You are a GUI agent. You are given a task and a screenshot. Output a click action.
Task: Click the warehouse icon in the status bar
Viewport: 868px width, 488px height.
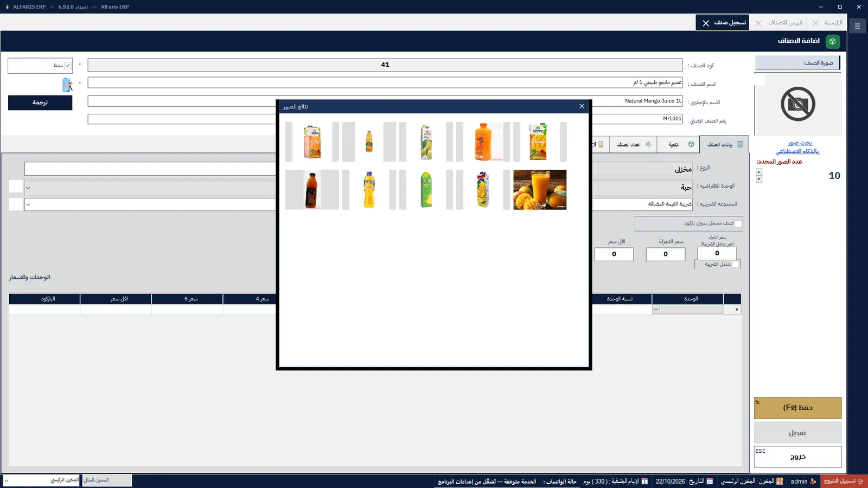click(x=780, y=481)
